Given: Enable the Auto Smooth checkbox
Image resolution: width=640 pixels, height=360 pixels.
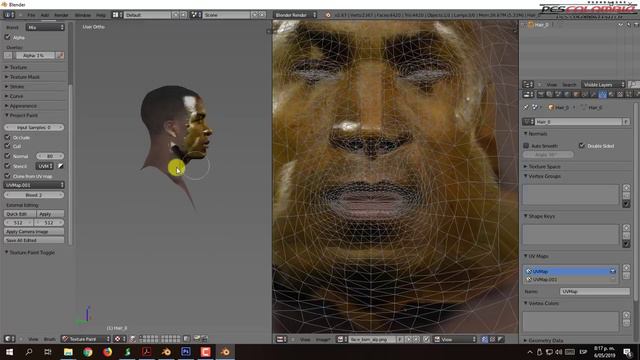Looking at the screenshot, I should click(526, 146).
